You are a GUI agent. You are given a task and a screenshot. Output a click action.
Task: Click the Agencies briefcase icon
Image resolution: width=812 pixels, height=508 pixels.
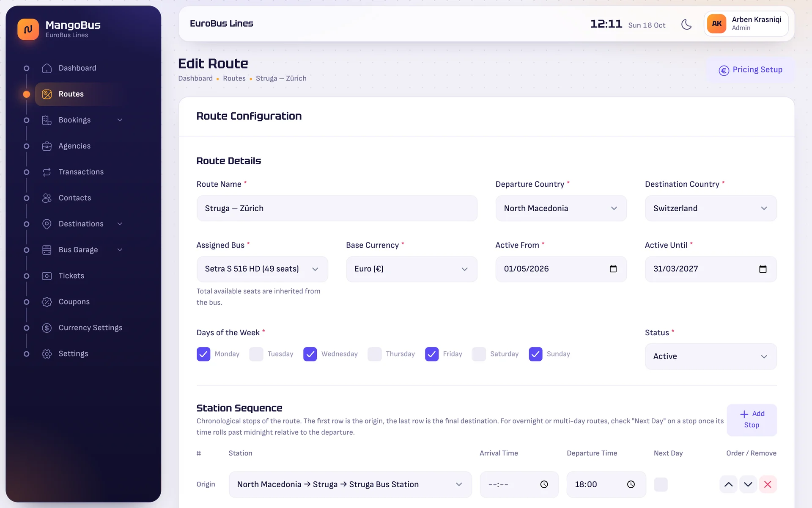coord(47,146)
